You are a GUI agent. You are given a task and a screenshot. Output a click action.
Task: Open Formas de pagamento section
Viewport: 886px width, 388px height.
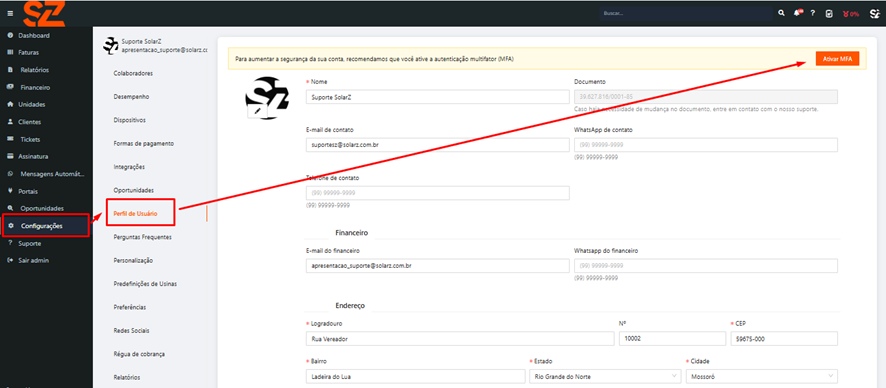(144, 143)
